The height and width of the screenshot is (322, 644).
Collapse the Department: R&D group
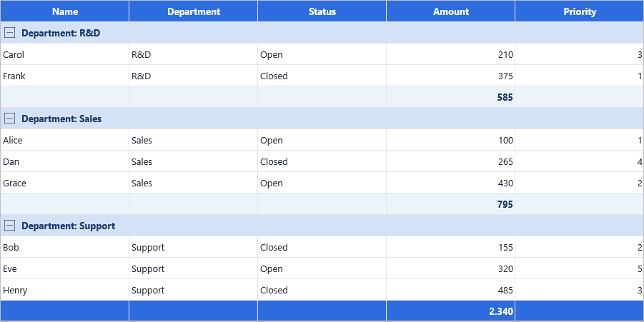click(9, 33)
